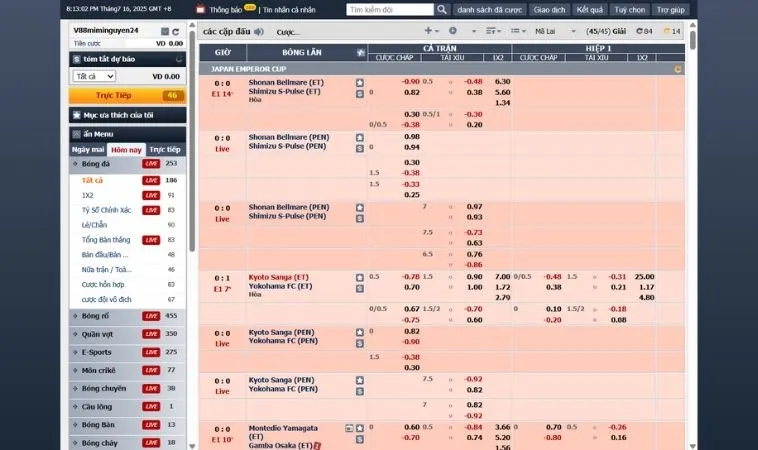This screenshot has width=758, height=450.
Task: Click the sidebar scrollbar down arrow
Action: 192,446
